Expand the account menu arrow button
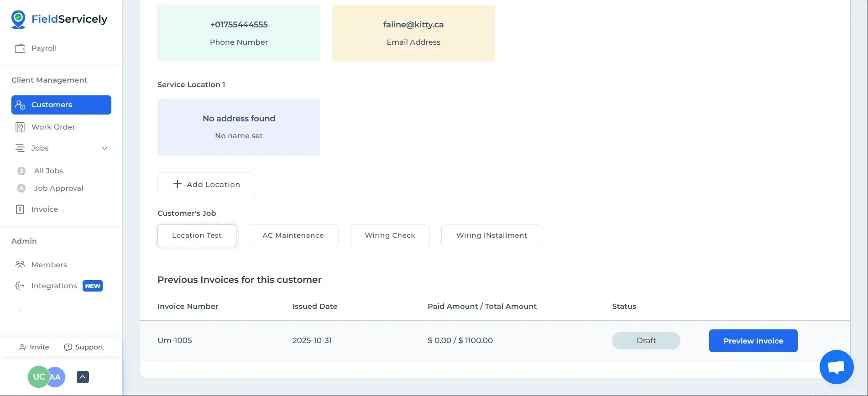This screenshot has width=868, height=396. (83, 377)
